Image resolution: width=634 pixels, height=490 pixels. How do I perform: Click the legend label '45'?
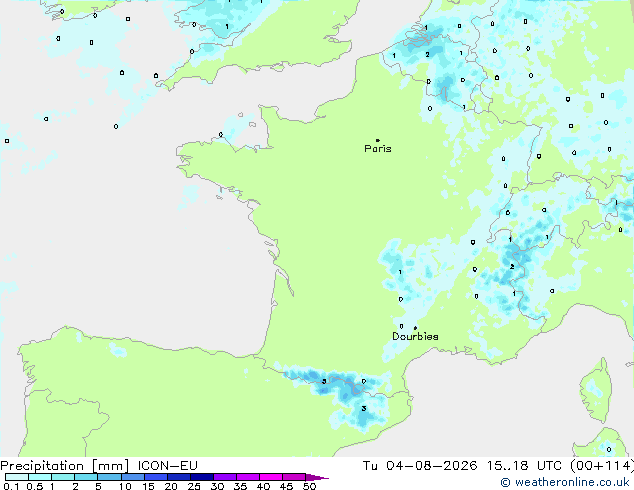(286, 486)
